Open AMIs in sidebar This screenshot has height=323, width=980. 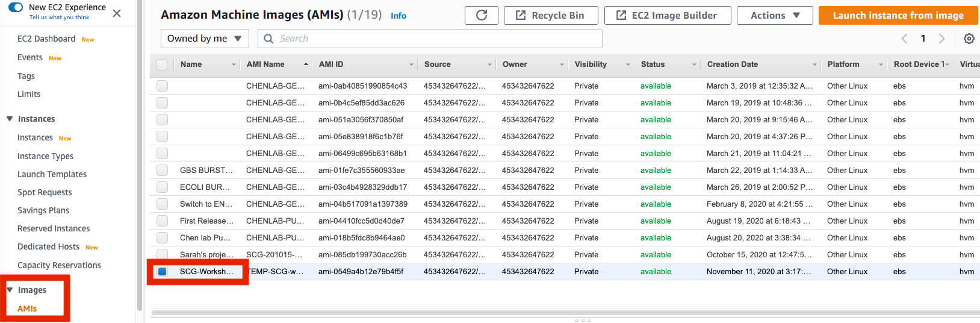pos(27,309)
